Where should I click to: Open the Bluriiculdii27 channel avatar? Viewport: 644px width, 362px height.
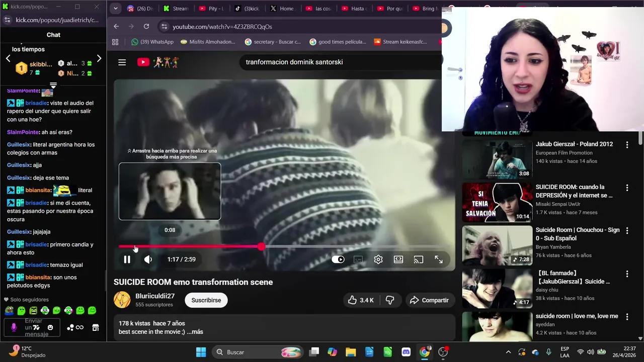point(122,300)
